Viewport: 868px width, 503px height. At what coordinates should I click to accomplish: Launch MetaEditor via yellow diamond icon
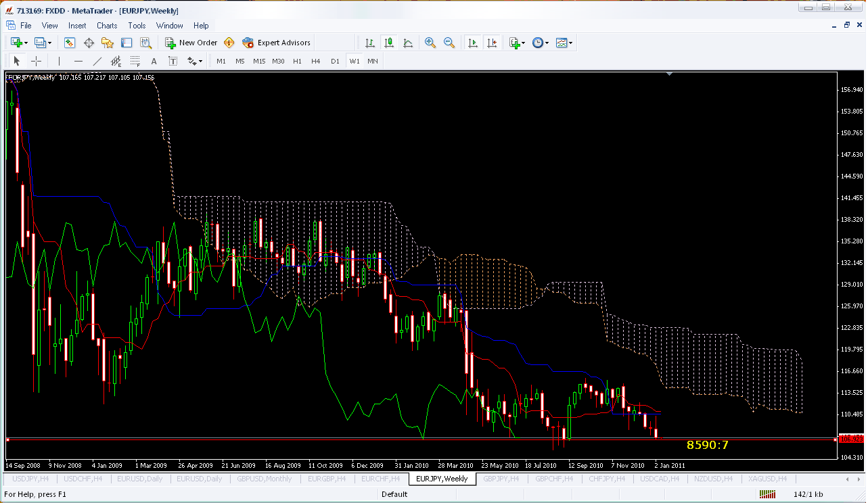tap(229, 43)
